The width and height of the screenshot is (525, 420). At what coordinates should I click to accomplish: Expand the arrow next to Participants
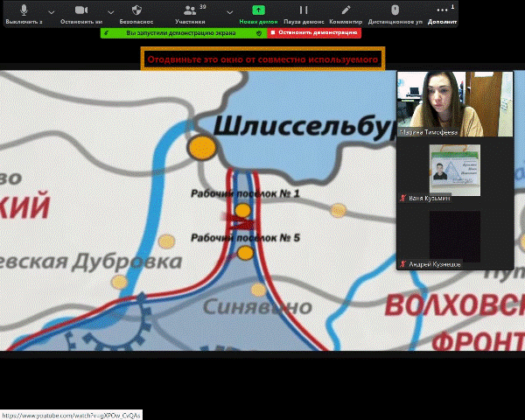point(229,10)
